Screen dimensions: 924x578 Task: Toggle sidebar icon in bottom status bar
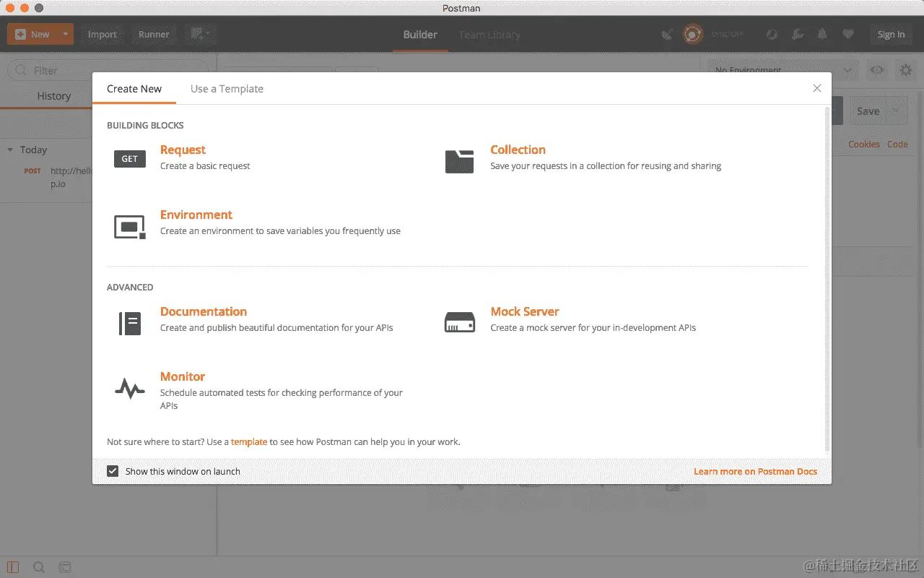[x=13, y=567]
